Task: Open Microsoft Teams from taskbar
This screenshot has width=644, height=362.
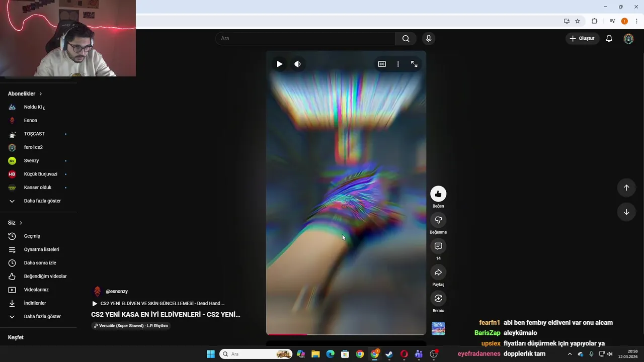Action: coord(419,354)
